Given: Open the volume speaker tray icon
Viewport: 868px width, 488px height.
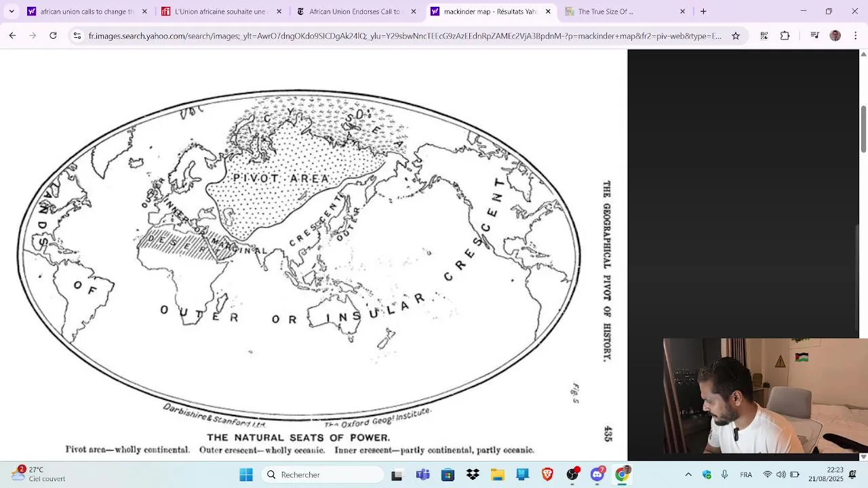Looking at the screenshot, I should [781, 475].
